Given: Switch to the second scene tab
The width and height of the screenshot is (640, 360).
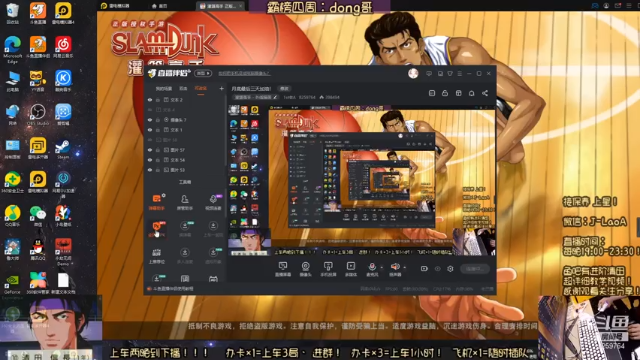Looking at the screenshot, I should point(183,89).
